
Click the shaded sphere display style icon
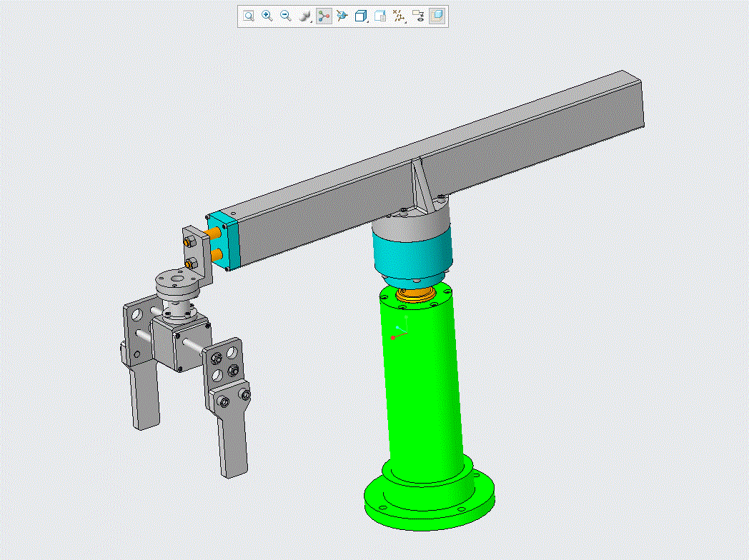[x=304, y=16]
